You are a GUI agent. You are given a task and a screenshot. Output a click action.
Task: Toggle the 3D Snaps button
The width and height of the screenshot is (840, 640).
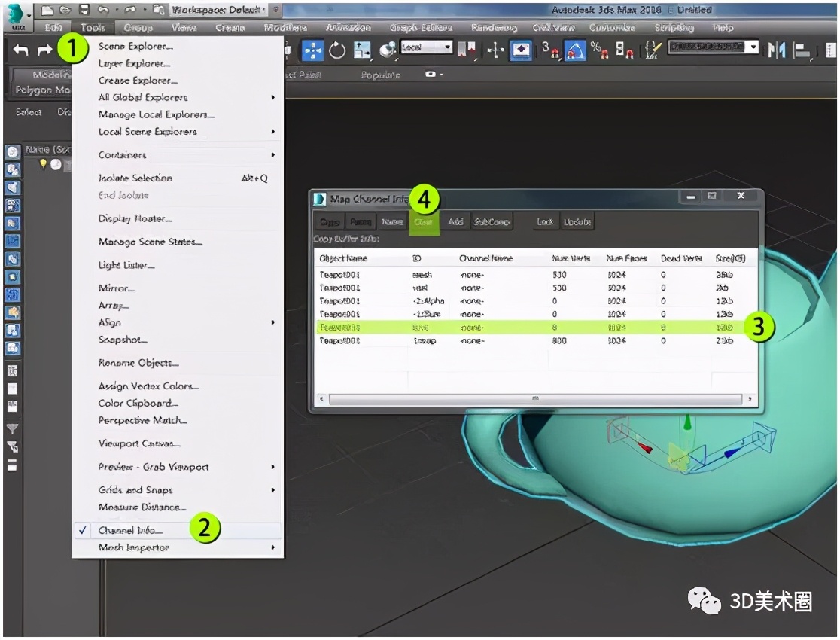pyautogui.click(x=550, y=50)
